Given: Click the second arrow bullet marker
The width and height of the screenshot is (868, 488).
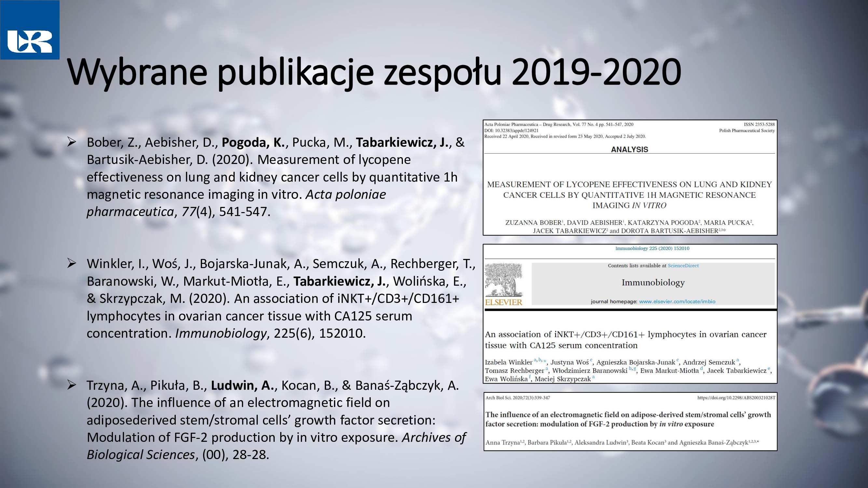Looking at the screenshot, I should (71, 263).
